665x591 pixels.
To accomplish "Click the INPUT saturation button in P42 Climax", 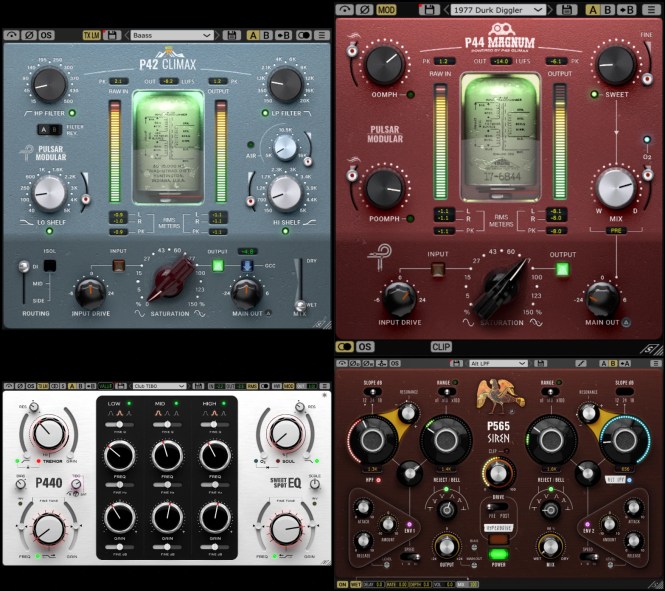I will [x=118, y=265].
